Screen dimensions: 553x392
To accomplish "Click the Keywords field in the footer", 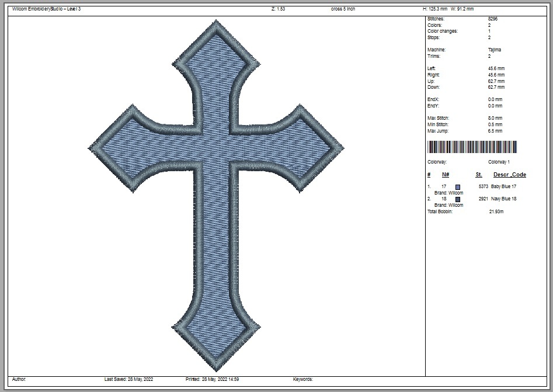I will [x=303, y=379].
